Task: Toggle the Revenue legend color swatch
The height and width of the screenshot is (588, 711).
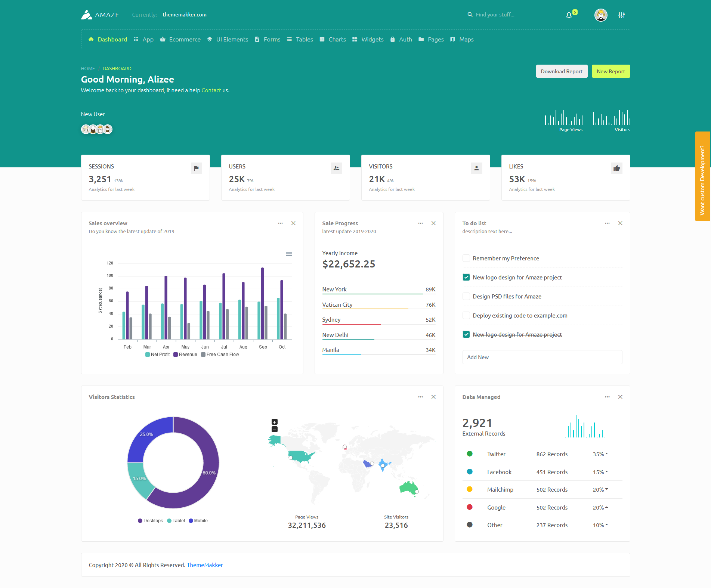Action: click(x=176, y=355)
